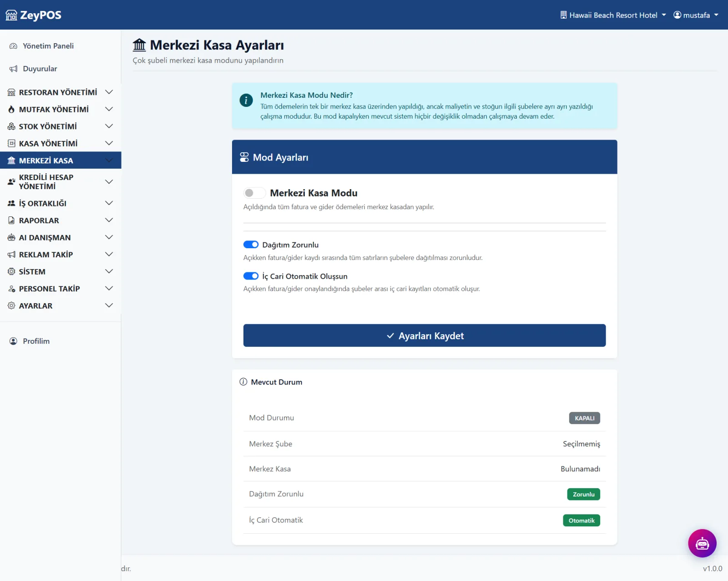Click the Mutfak Yönetimi flame icon
Screen dimensions: 728x581
pyautogui.click(x=11, y=110)
